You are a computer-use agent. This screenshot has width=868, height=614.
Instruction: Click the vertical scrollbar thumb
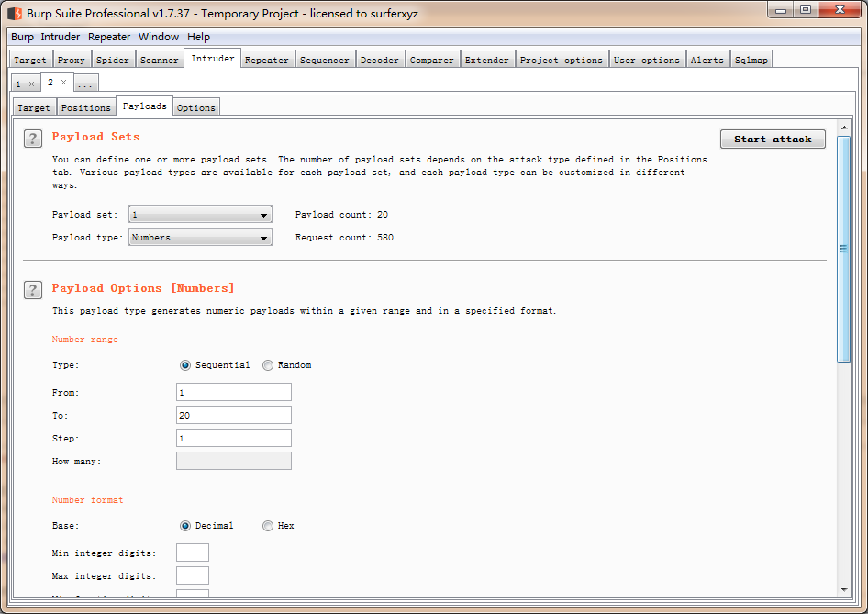click(843, 249)
